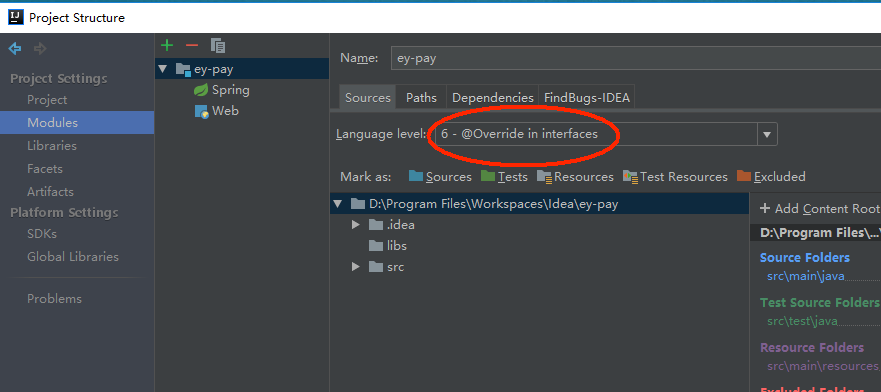Click src\main\java source folder entry
The width and height of the screenshot is (881, 392).
[806, 276]
